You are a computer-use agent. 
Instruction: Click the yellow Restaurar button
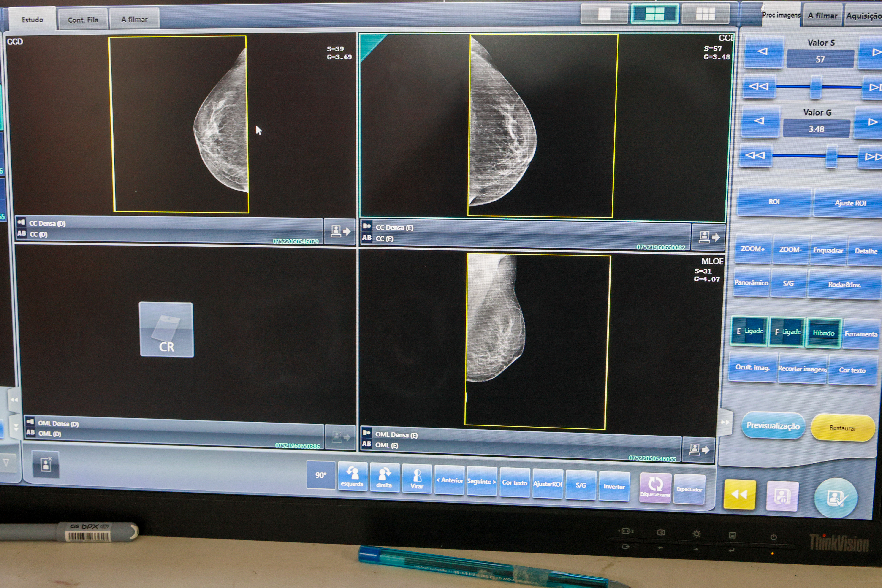point(843,428)
